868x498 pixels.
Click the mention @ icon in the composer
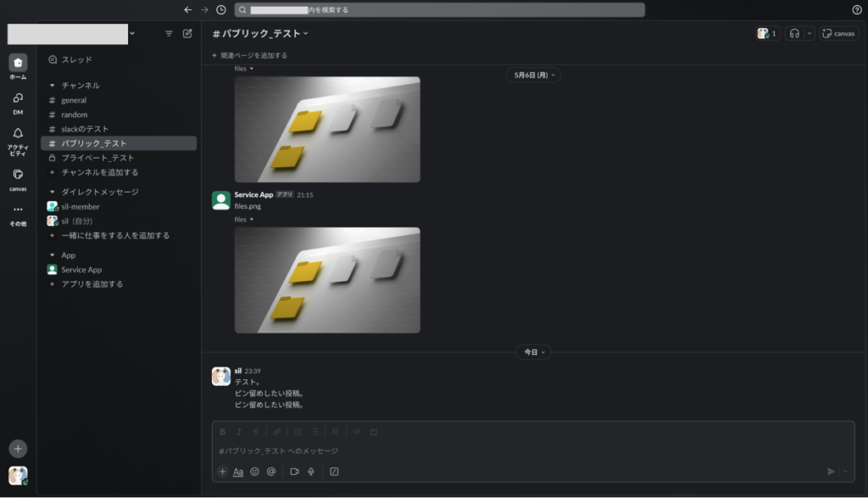tap(271, 472)
